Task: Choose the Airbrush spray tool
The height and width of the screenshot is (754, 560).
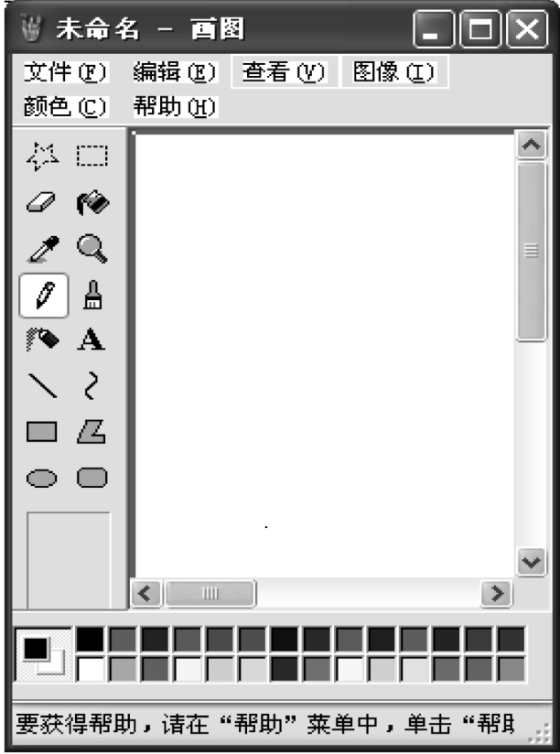Action: pos(42,339)
